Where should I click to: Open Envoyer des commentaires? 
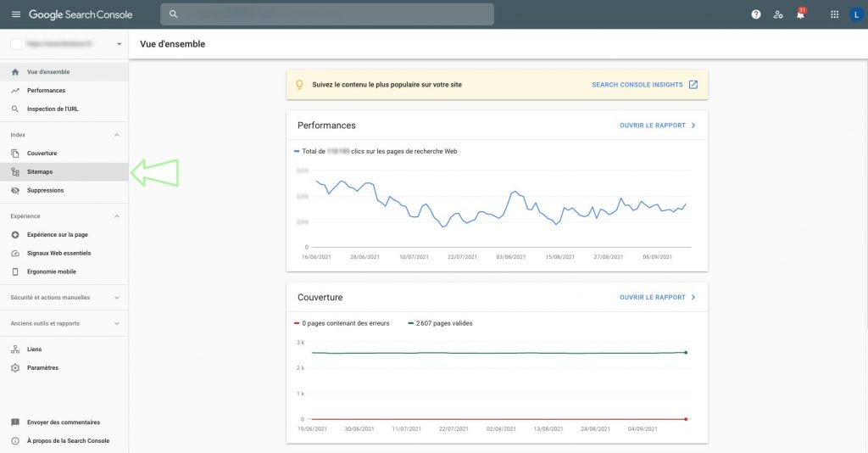tap(63, 422)
